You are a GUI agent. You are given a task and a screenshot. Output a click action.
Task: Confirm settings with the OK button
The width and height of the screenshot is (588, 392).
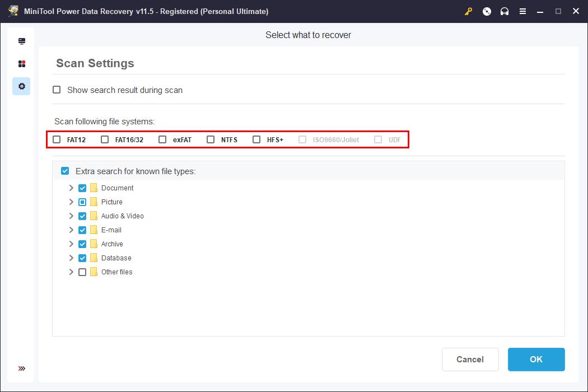pyautogui.click(x=536, y=360)
